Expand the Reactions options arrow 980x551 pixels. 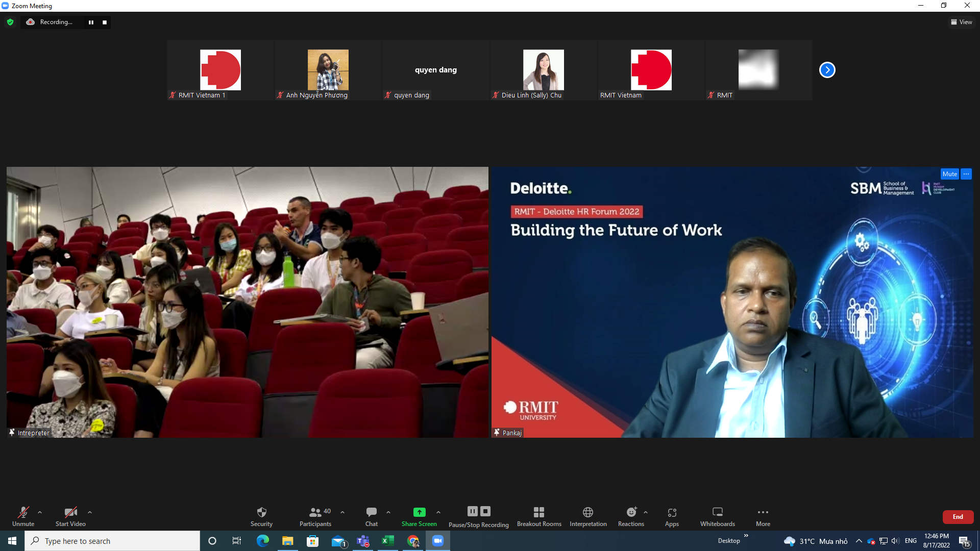646,512
